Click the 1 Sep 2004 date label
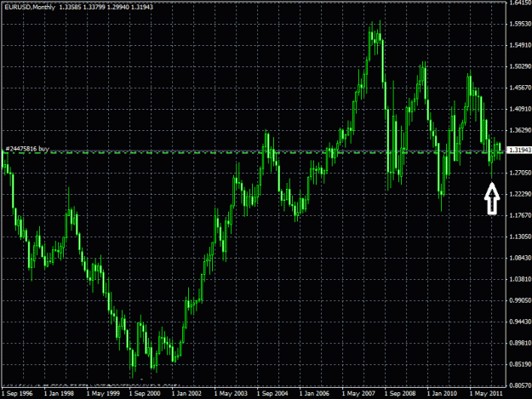This screenshot has width=532, height=399. pos(272,394)
